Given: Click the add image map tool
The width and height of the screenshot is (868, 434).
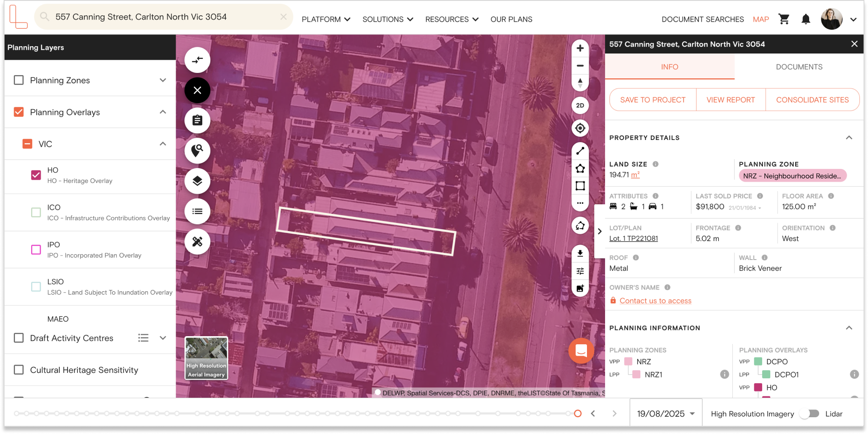Looking at the screenshot, I should pos(580,288).
